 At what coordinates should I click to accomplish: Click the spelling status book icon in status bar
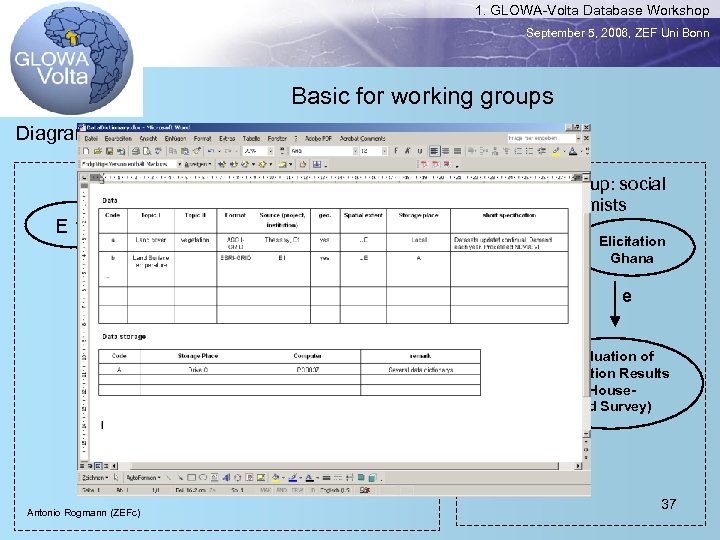[365, 490]
